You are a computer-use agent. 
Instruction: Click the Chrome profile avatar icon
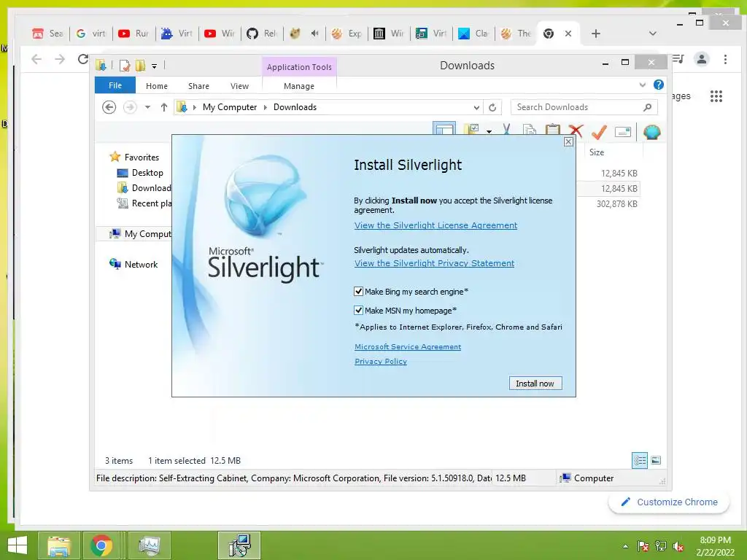[701, 59]
